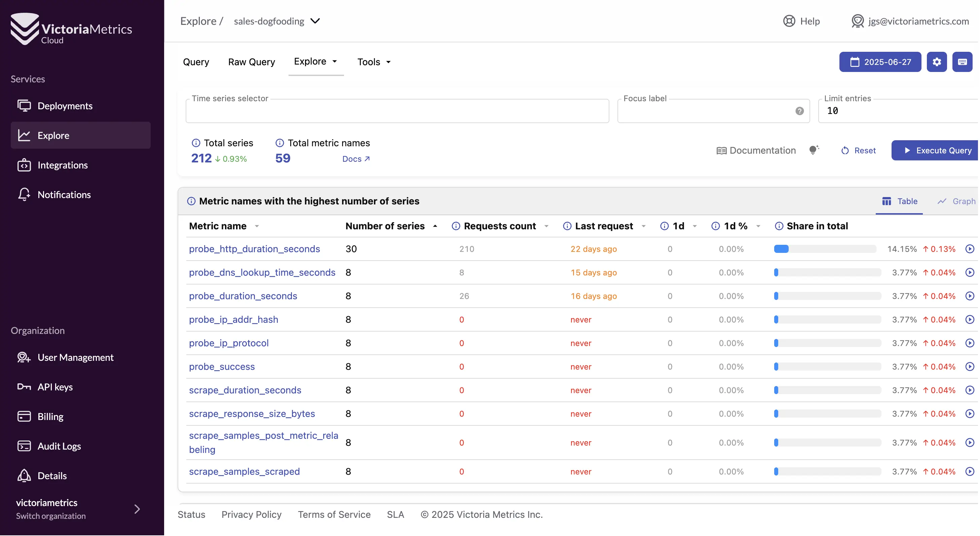
Task: Open the Privacy Policy footer link
Action: (252, 515)
